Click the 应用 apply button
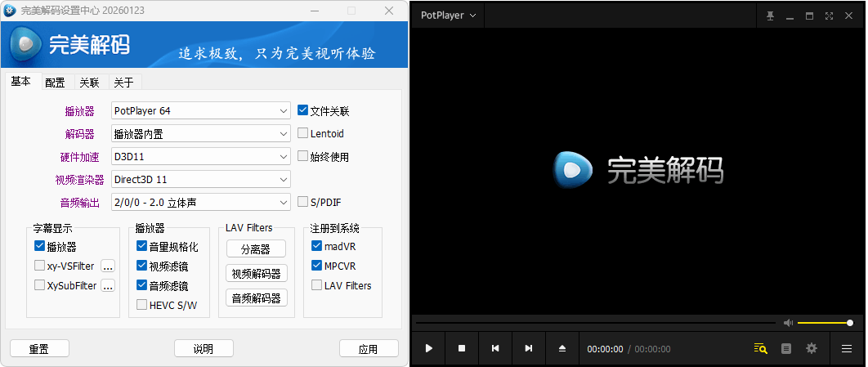The width and height of the screenshot is (868, 367). (x=368, y=349)
